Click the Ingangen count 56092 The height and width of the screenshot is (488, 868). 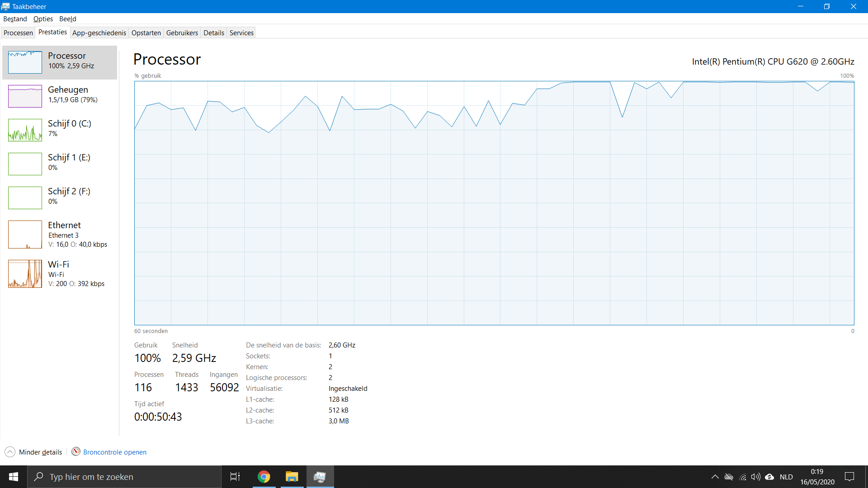coord(224,388)
